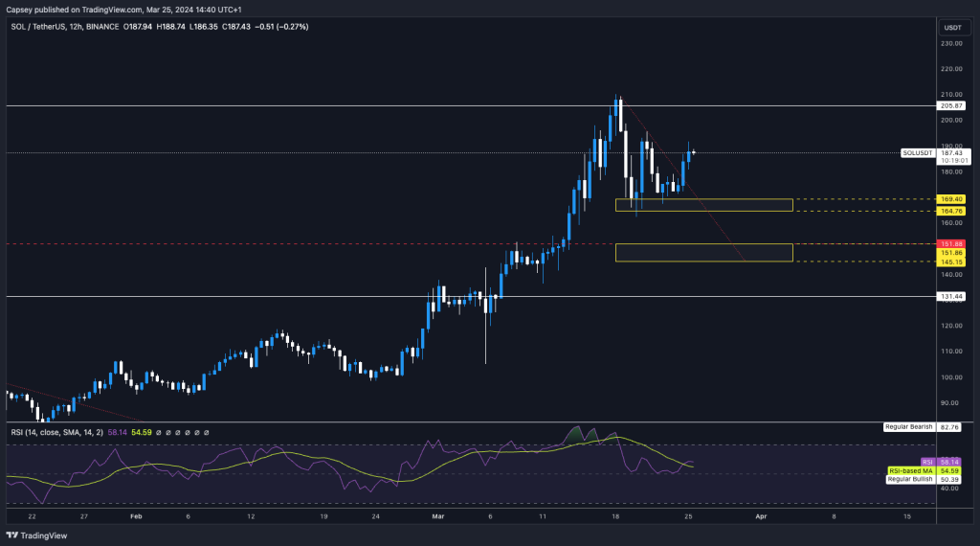Screen dimensions: 980x546
Task: Click the high value H188.74 in header
Action: tap(170, 27)
